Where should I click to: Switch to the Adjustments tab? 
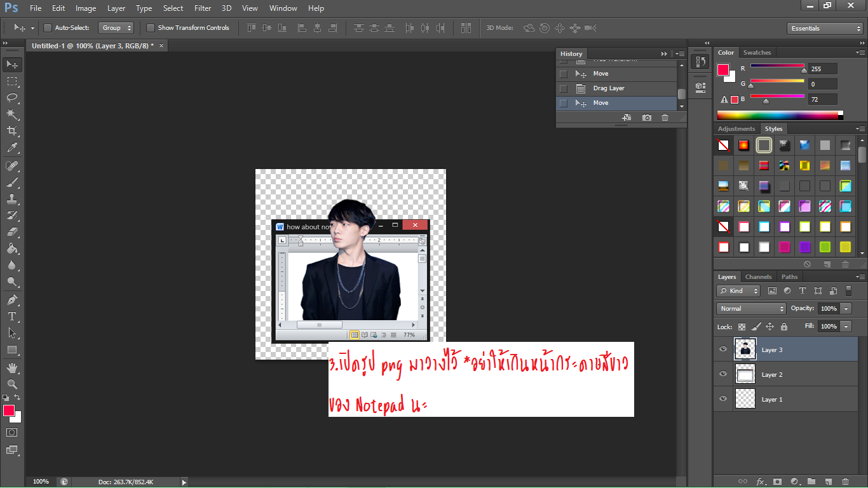tap(736, 129)
